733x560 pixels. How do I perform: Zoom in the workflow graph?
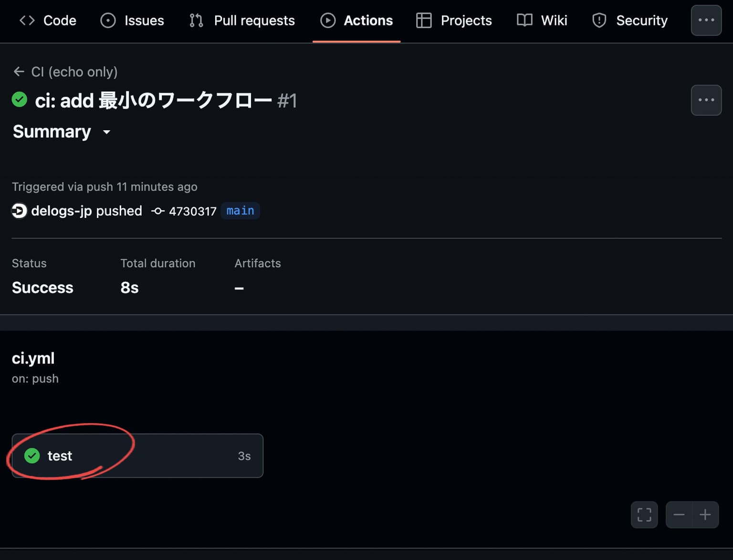[x=705, y=515]
